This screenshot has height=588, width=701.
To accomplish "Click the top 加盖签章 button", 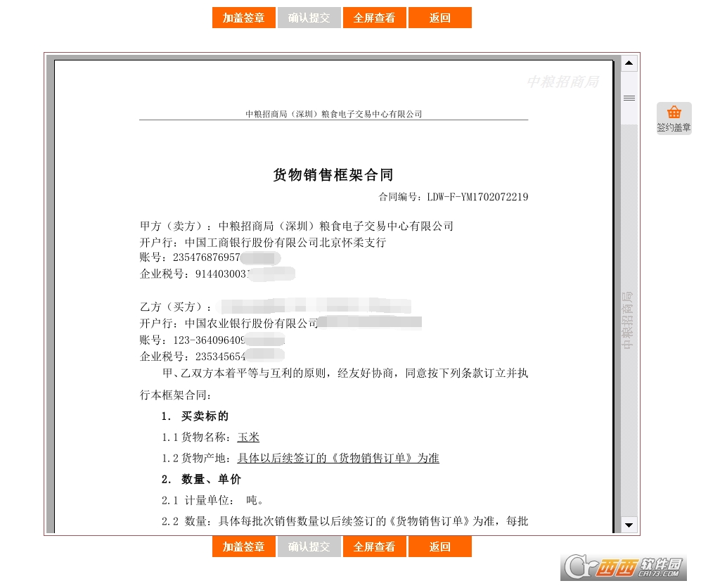I will point(244,18).
